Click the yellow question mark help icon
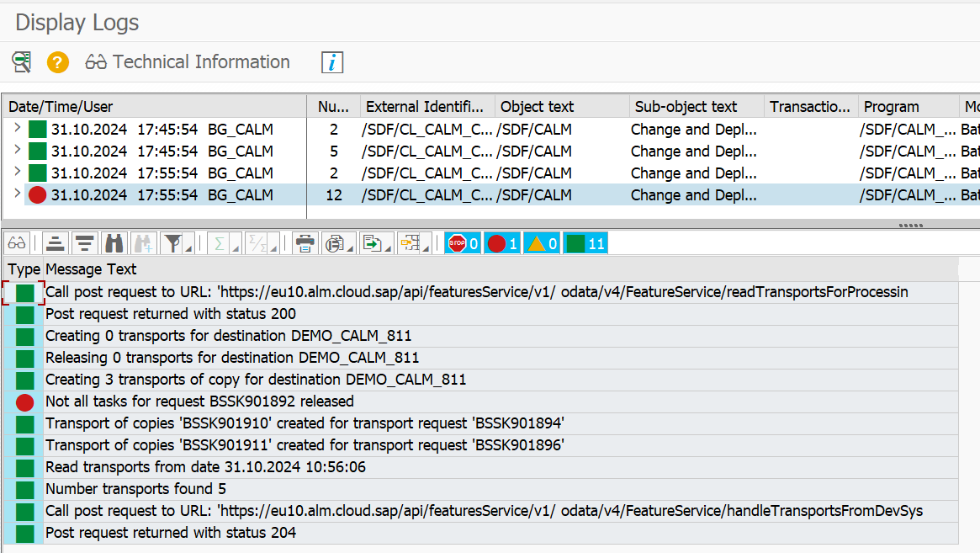Image resolution: width=980 pixels, height=553 pixels. [57, 62]
